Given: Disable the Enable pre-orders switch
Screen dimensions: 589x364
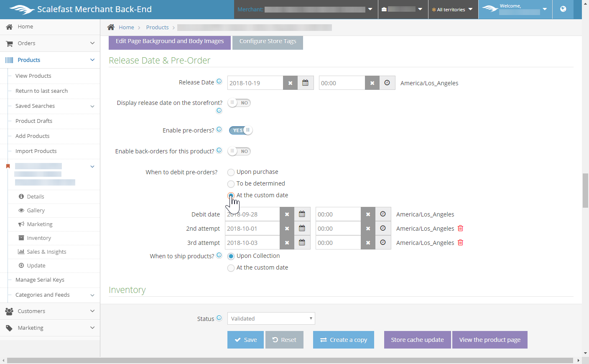Looking at the screenshot, I should coord(240,130).
